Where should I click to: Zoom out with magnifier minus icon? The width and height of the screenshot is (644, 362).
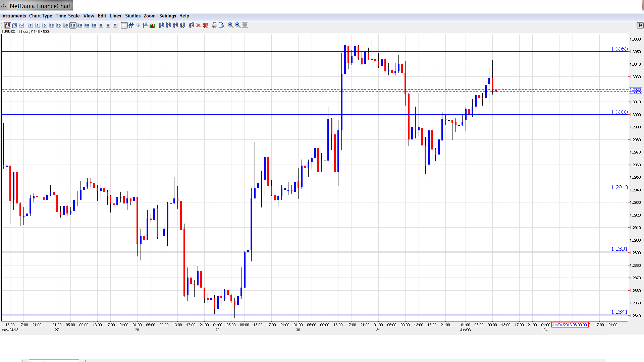238,25
